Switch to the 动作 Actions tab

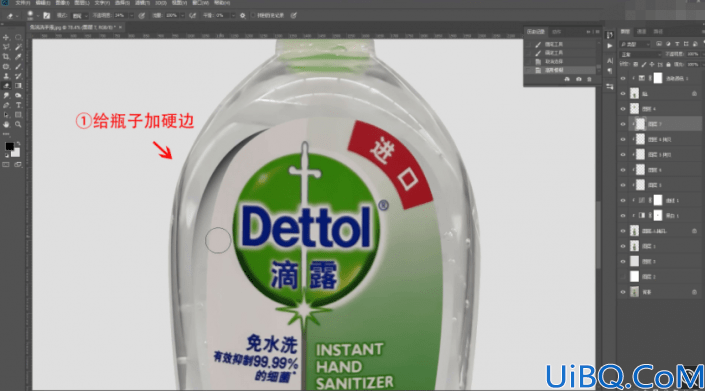pyautogui.click(x=557, y=32)
